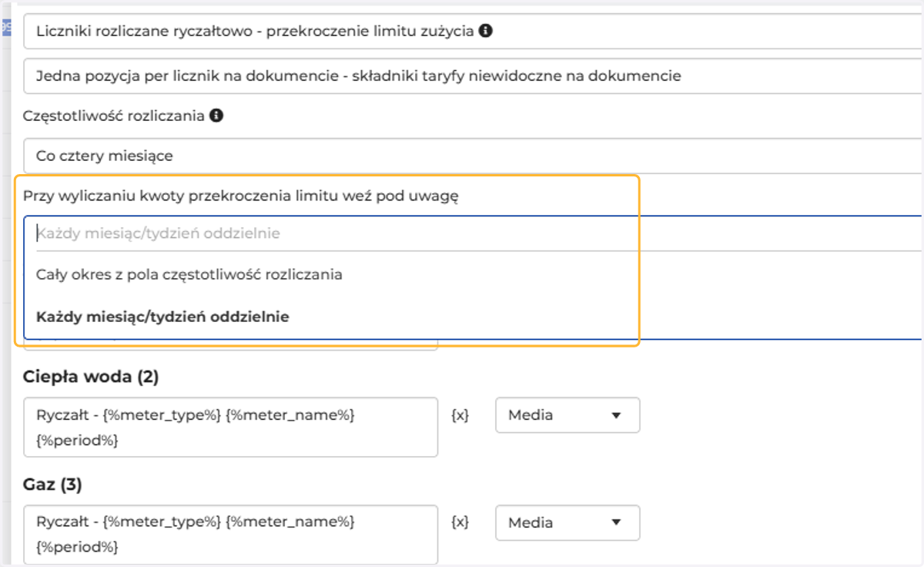Open Media dropdown for Gaz
924x567 pixels.
[x=567, y=522]
